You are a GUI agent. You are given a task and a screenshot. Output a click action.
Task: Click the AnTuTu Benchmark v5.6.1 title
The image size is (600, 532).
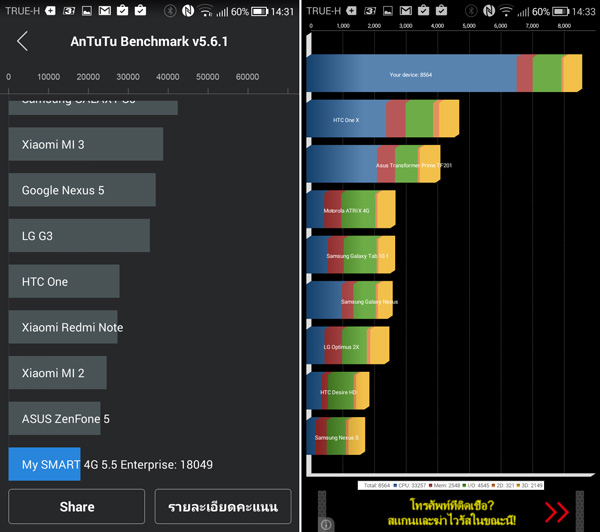(149, 41)
